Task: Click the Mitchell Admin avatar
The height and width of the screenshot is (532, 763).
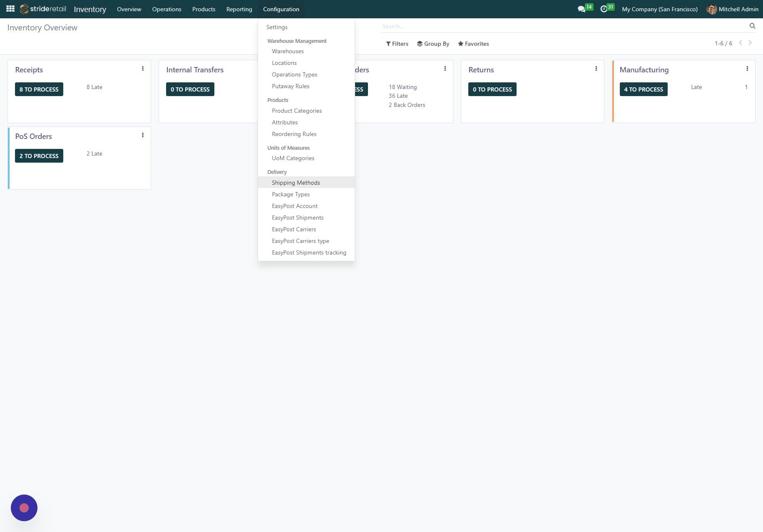Action: click(x=712, y=9)
